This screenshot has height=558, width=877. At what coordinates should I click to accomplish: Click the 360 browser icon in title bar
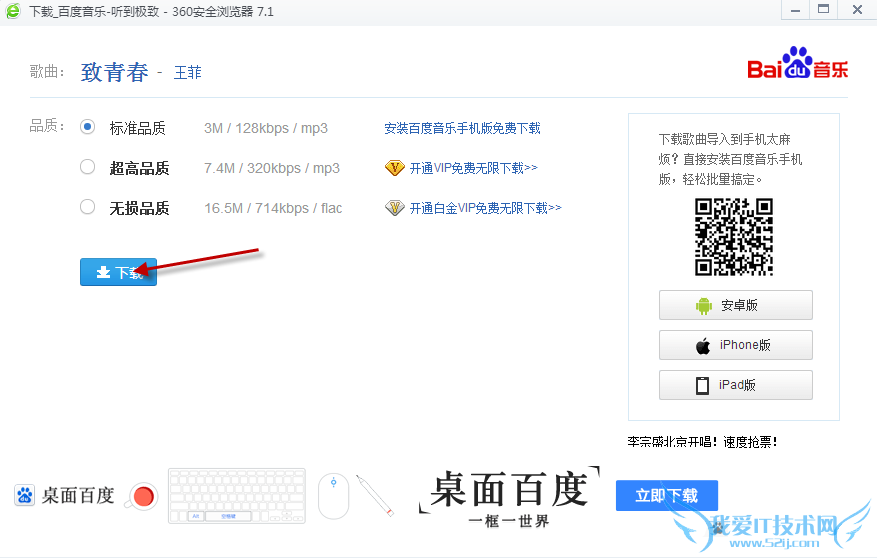[13, 11]
